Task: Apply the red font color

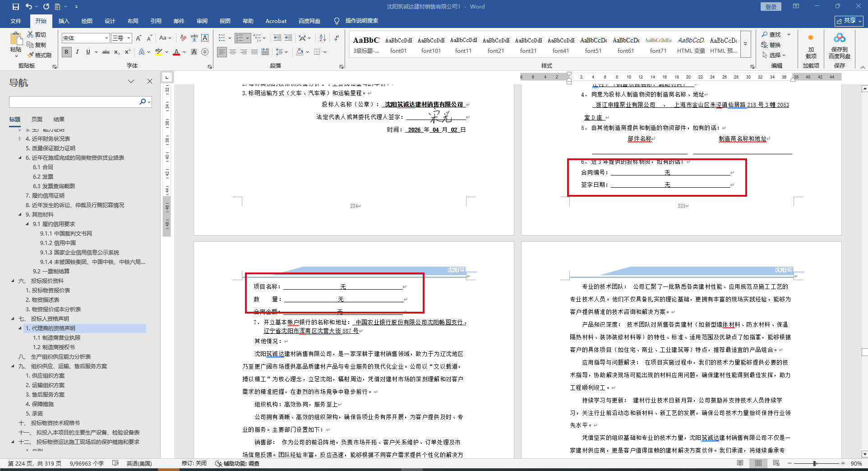Action: (176, 52)
